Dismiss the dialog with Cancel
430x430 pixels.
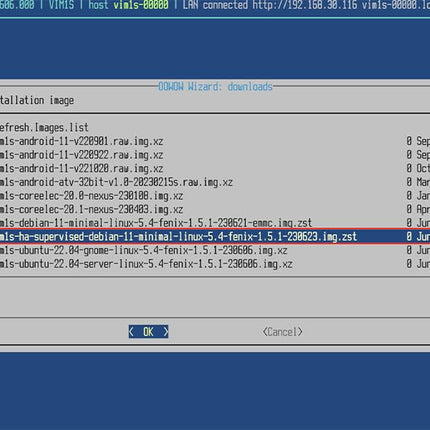coord(283,332)
